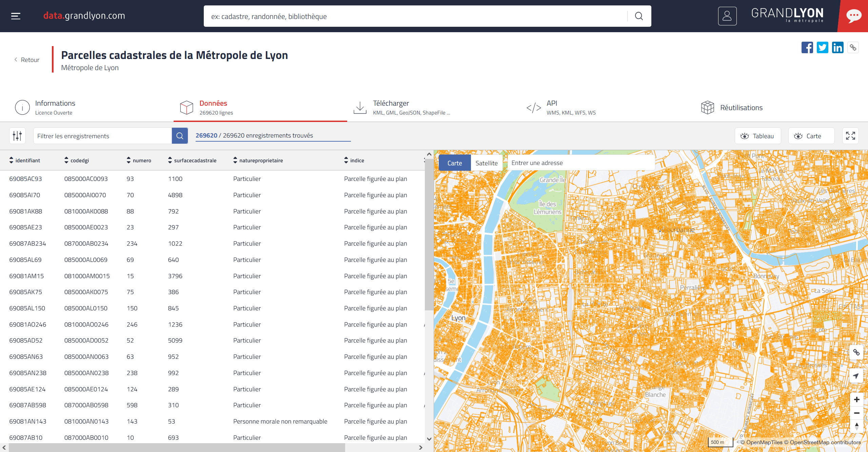The width and height of the screenshot is (868, 452).
Task: Share dataset on LinkedIn
Action: tap(837, 47)
